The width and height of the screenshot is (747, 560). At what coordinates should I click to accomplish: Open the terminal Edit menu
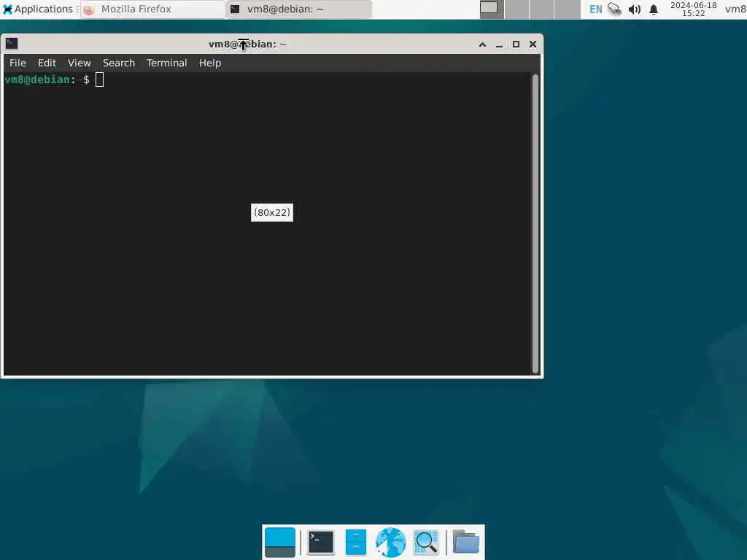47,63
